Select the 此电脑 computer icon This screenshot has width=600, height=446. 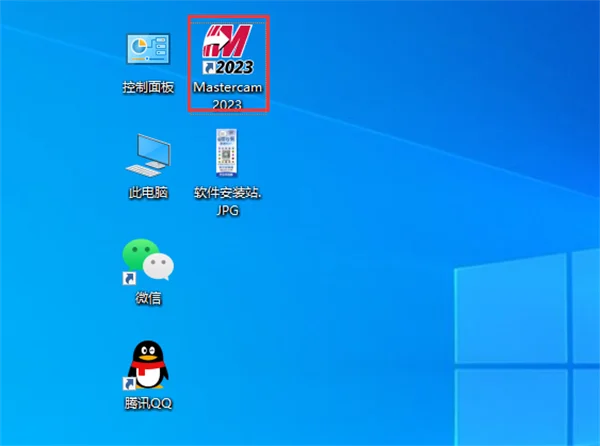pos(148,155)
